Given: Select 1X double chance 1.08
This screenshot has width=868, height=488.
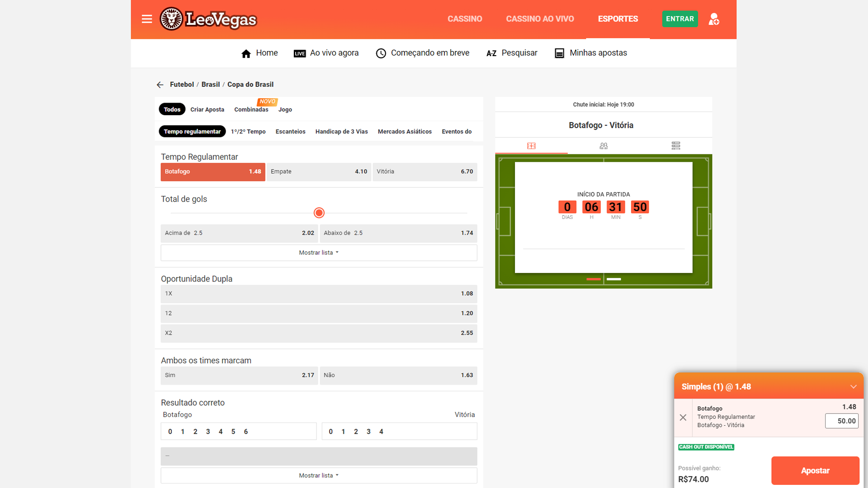Looking at the screenshot, I should (319, 294).
